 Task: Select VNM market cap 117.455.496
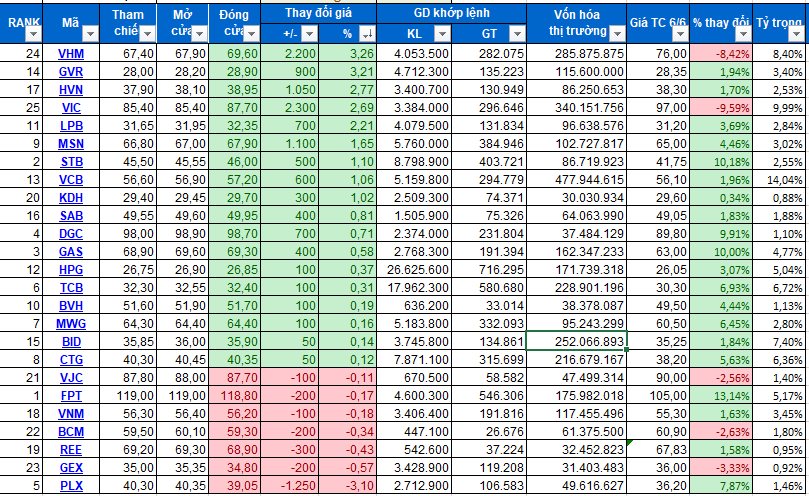click(576, 414)
